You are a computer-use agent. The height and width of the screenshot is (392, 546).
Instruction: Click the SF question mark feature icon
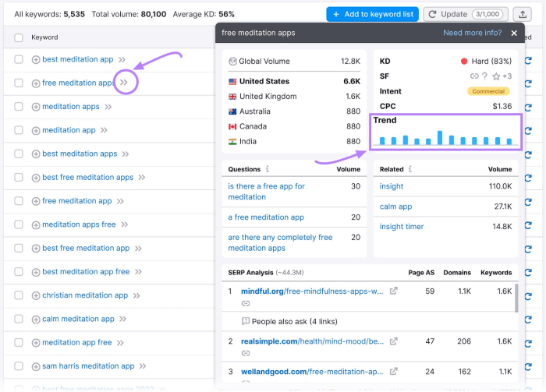tap(484, 76)
